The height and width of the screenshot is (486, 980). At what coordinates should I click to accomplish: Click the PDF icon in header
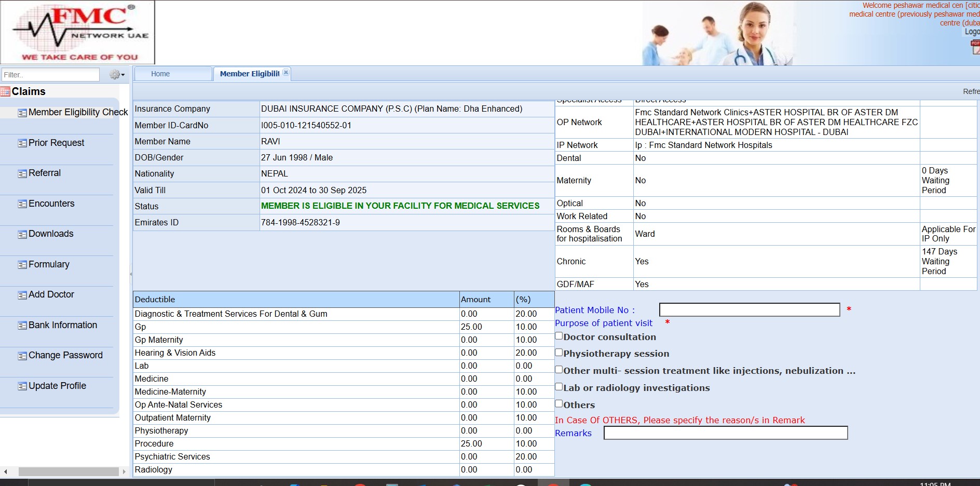[x=975, y=47]
